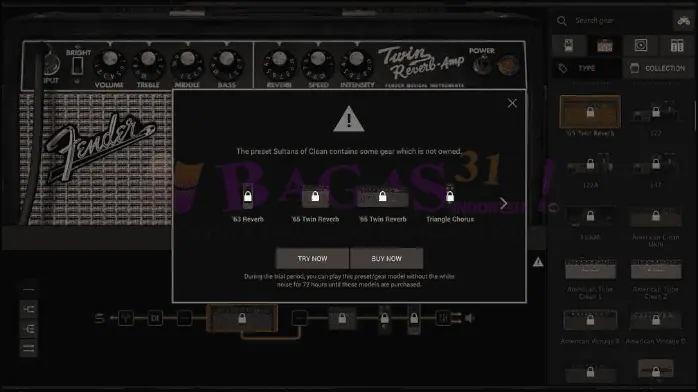Click the Buy Now button
The height and width of the screenshot is (392, 698).
[x=386, y=259]
